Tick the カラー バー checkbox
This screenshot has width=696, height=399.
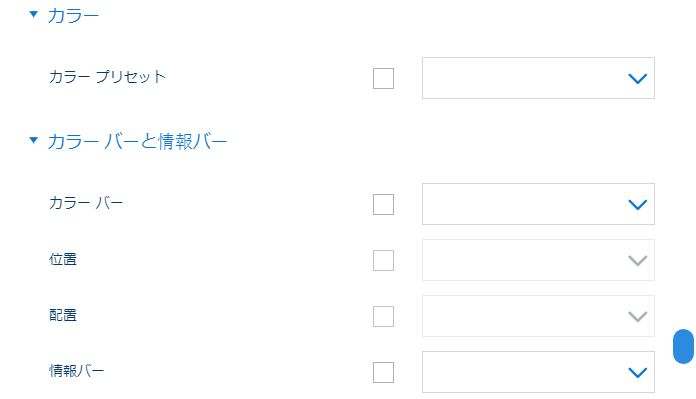[x=384, y=204]
